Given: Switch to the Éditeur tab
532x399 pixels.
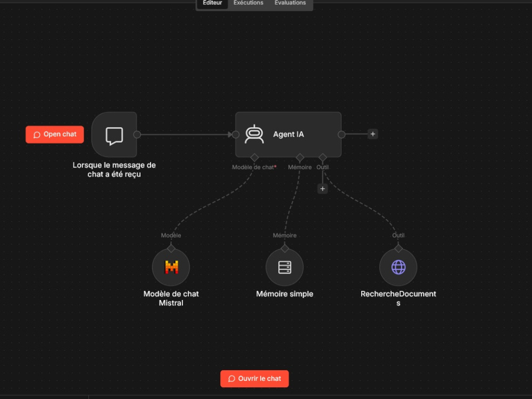Looking at the screenshot, I should click(212, 3).
